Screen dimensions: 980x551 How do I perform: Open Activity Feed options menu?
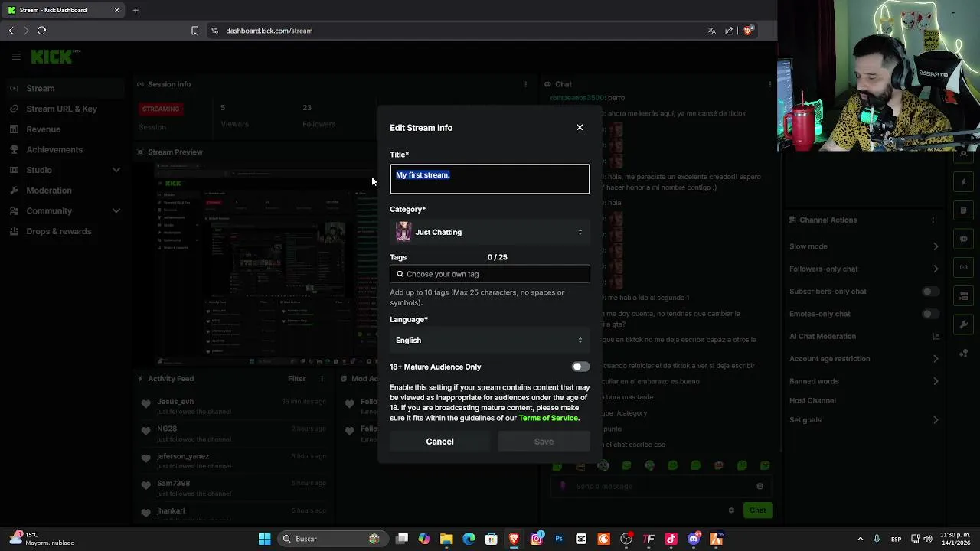pyautogui.click(x=322, y=378)
